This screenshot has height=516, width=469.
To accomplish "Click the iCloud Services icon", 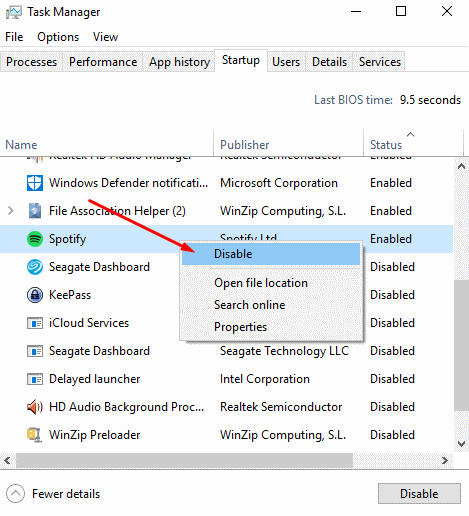I will click(x=35, y=323).
